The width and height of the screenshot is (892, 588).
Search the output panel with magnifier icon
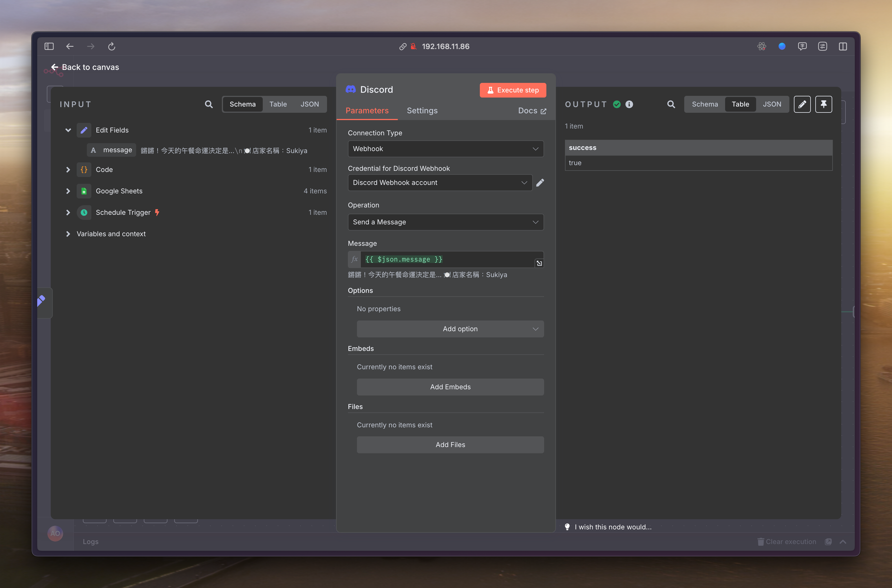click(x=671, y=104)
